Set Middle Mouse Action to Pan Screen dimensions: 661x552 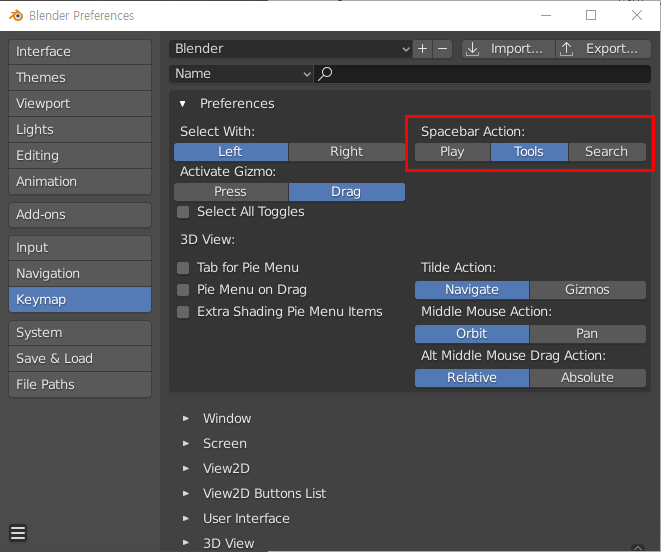[588, 334]
